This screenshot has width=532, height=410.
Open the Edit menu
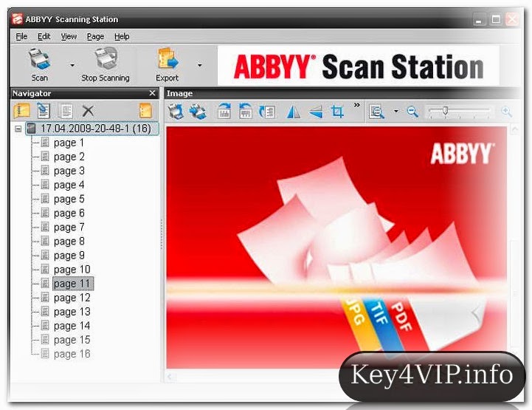pos(44,36)
